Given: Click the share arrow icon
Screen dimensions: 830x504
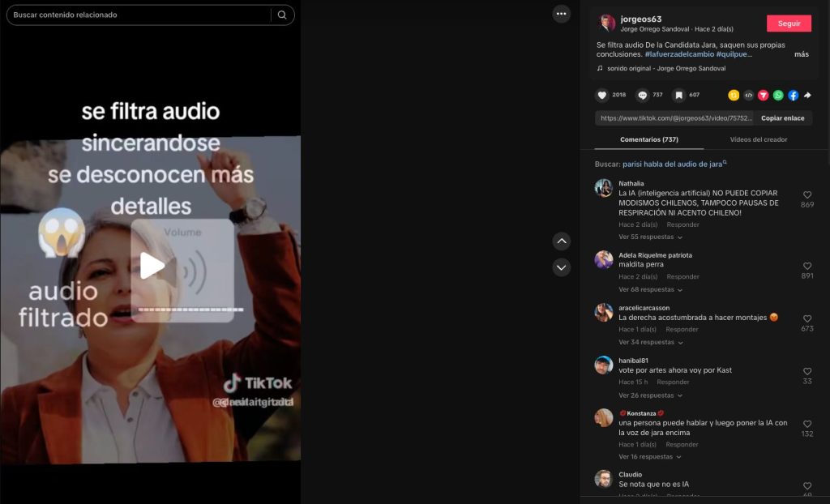Looking at the screenshot, I should tap(807, 95).
